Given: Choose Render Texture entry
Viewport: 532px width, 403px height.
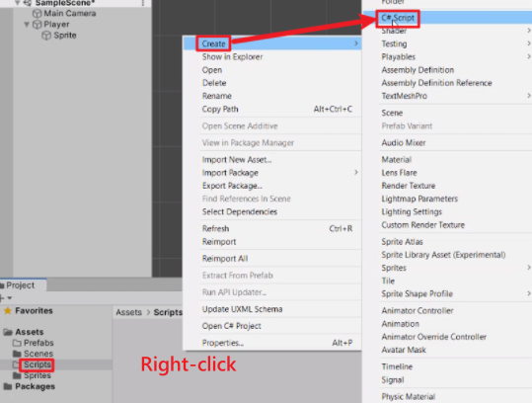Looking at the screenshot, I should tap(409, 186).
